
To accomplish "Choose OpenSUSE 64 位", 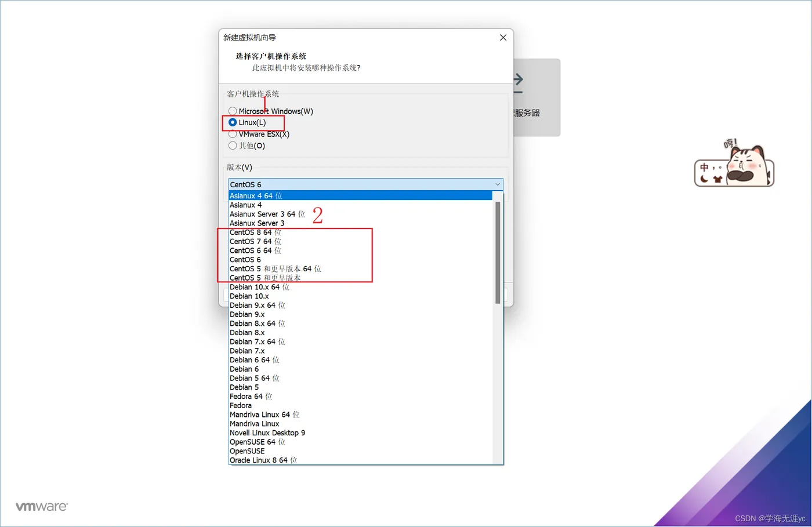I will pyautogui.click(x=360, y=442).
